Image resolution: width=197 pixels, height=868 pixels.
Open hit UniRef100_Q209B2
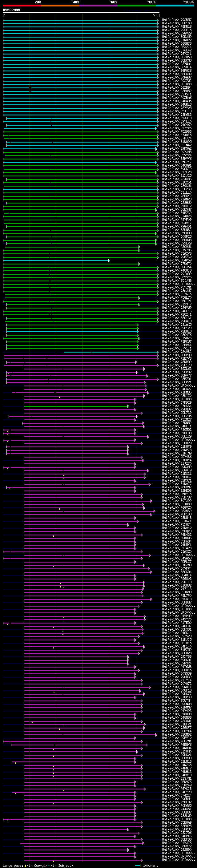[x=177, y=351]
